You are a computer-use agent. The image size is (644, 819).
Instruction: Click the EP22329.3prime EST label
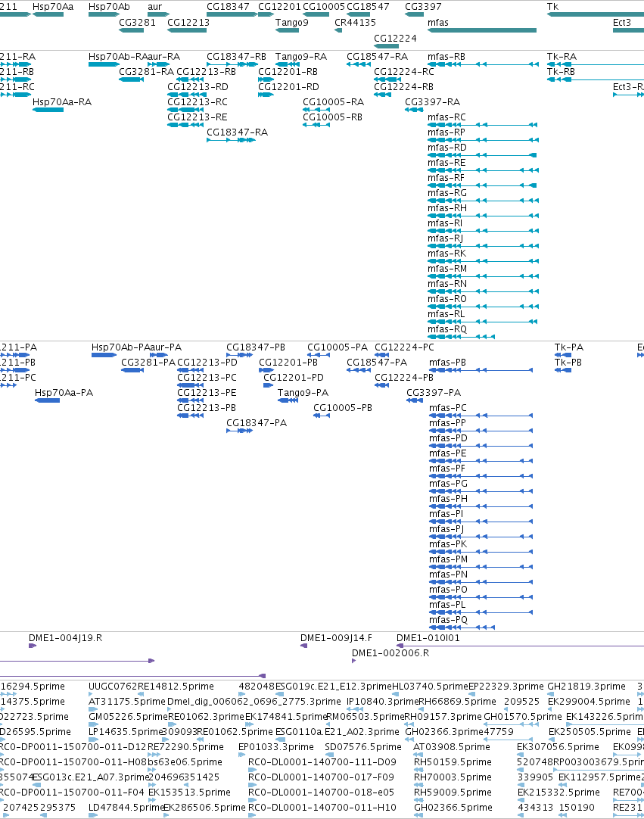pos(506,687)
